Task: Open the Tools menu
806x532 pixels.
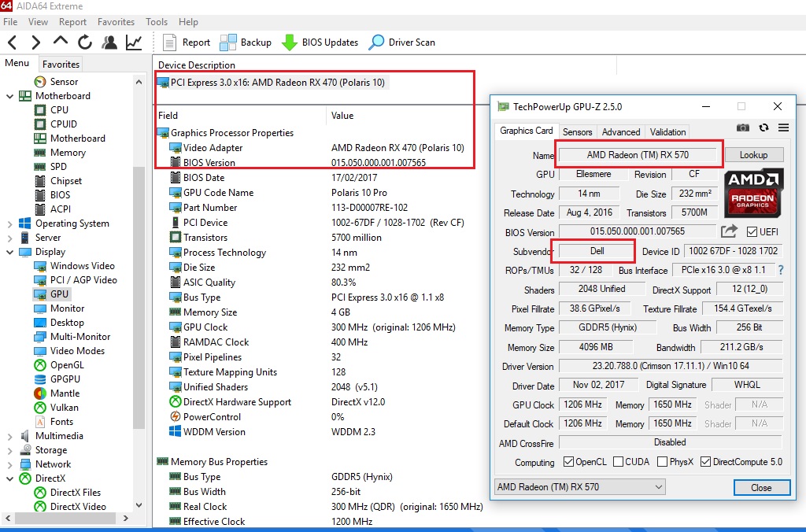Action: pos(157,21)
